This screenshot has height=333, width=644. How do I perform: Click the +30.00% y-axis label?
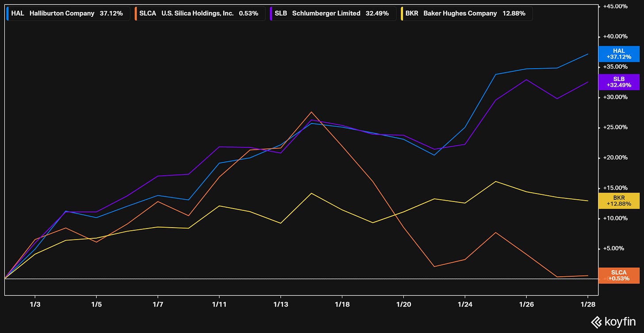615,97
